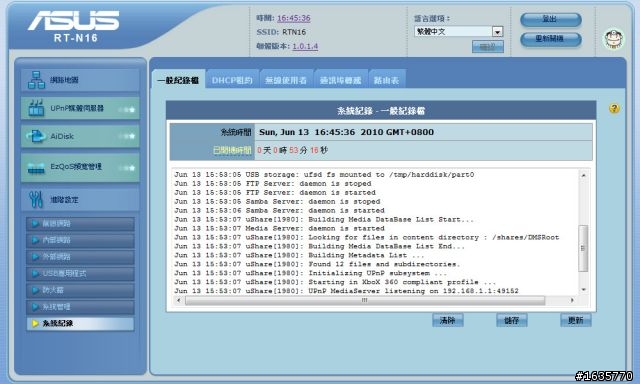This screenshot has width=640, height=384.
Task: Click the arrow icon beside 外部網路
Action: click(35, 257)
